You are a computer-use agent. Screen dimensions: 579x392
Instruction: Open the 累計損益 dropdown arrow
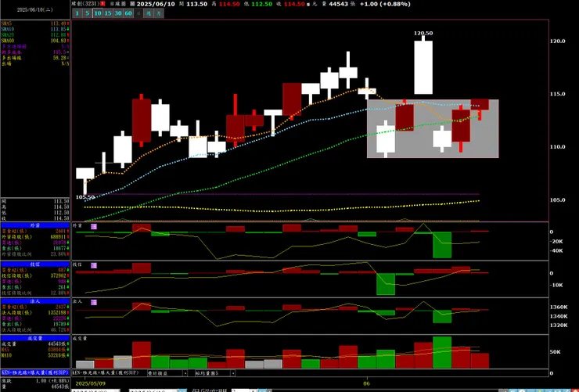(185, 373)
